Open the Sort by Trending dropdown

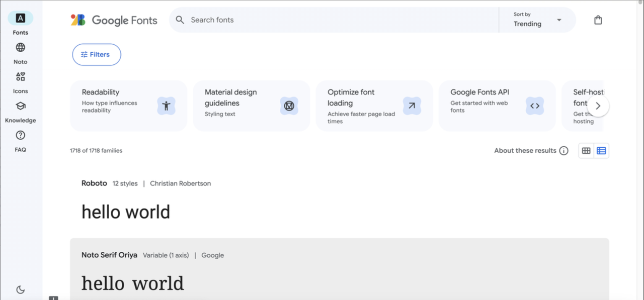[537, 20]
